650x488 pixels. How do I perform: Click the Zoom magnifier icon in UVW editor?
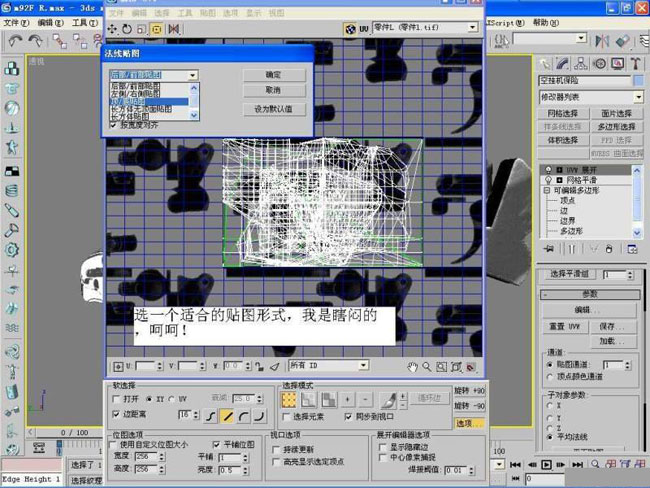click(x=427, y=367)
